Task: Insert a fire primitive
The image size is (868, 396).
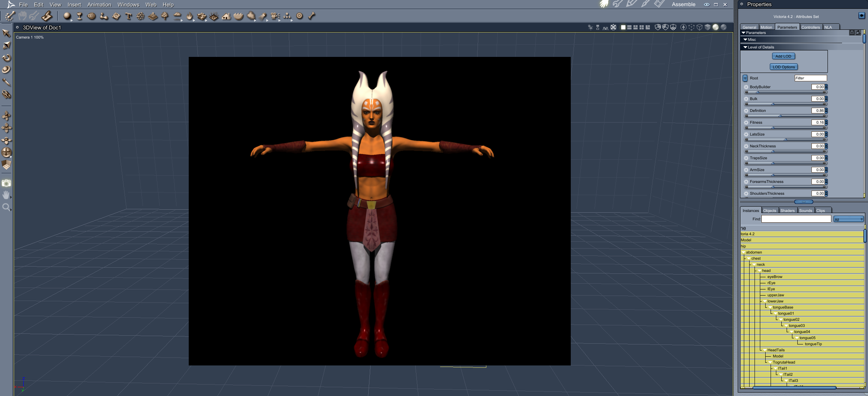Action: [x=189, y=16]
